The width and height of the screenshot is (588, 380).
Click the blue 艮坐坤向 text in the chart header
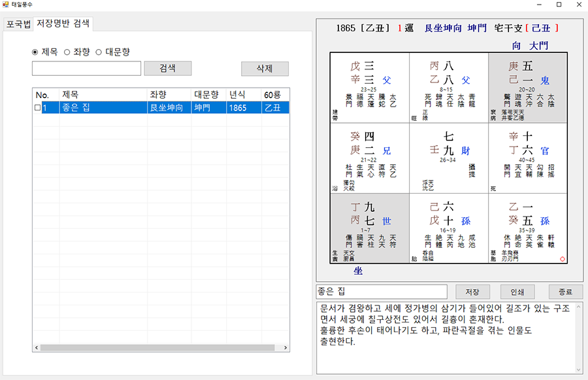(443, 28)
